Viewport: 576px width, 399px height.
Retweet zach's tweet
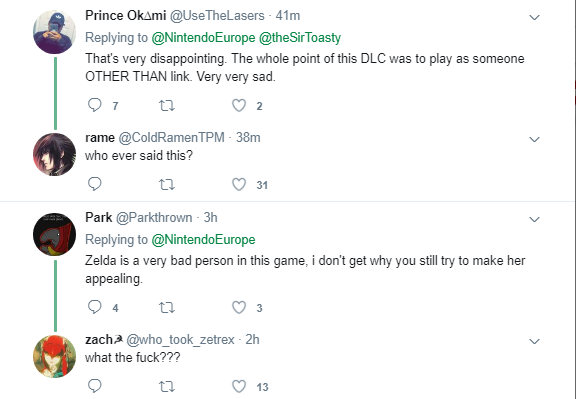pos(167,387)
